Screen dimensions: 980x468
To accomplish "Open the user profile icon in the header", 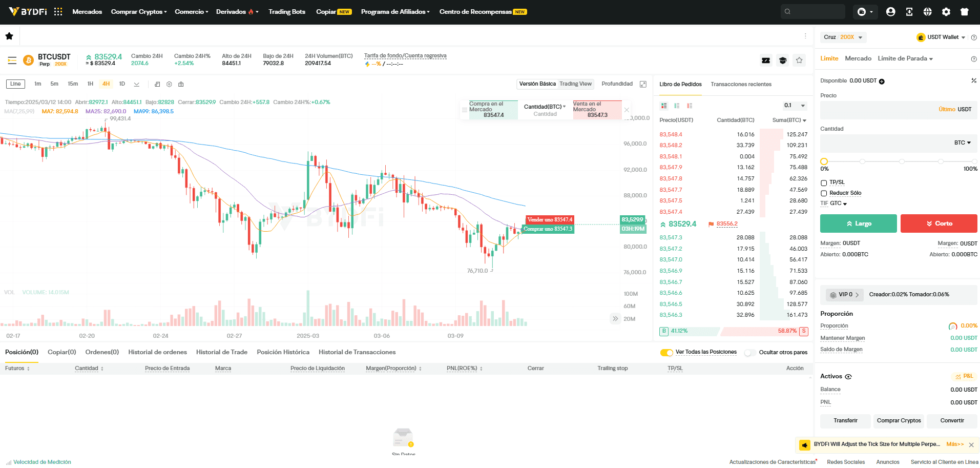I will click(891, 11).
